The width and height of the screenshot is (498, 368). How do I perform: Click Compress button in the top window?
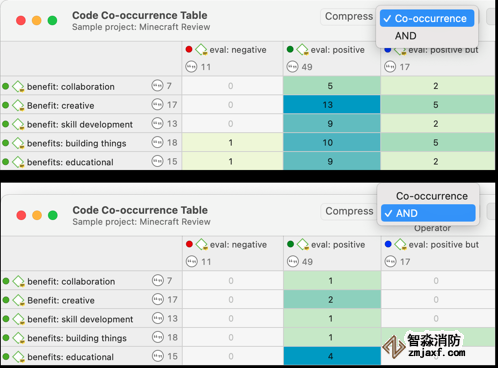click(349, 16)
